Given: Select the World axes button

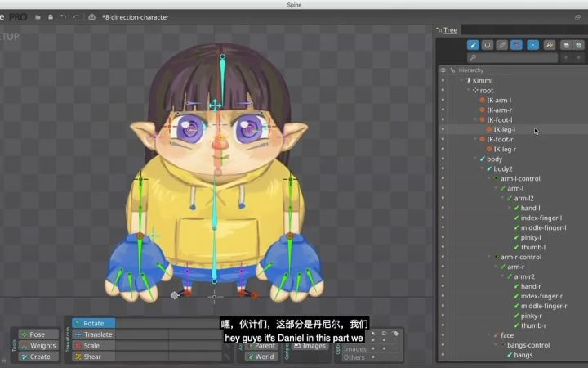Looking at the screenshot, I should [x=261, y=357].
